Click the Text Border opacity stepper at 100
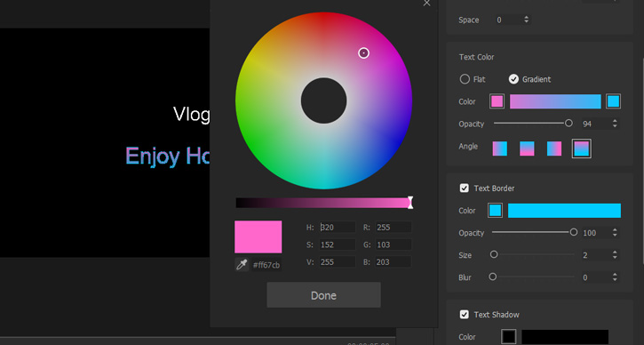 coord(615,233)
